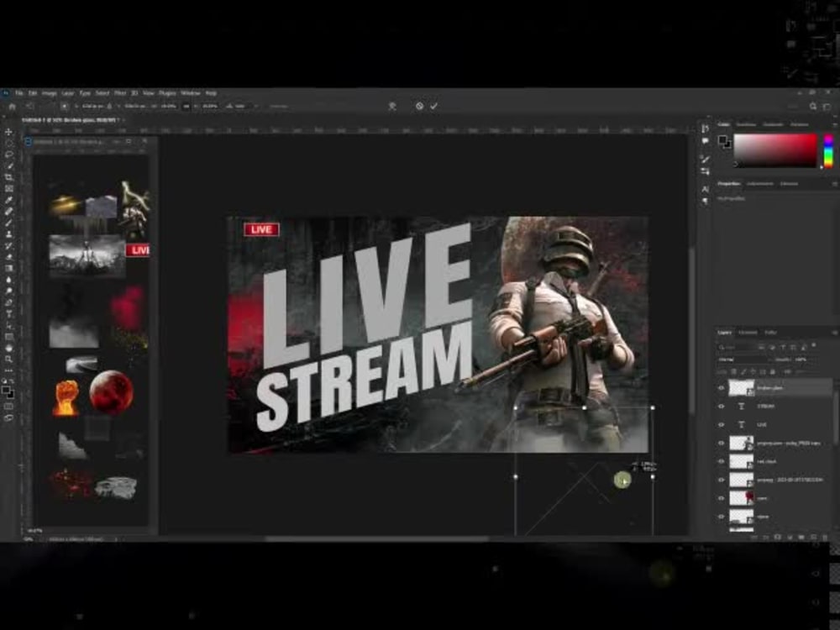The height and width of the screenshot is (630, 840).
Task: Click the rainbow hue slider
Action: [827, 151]
